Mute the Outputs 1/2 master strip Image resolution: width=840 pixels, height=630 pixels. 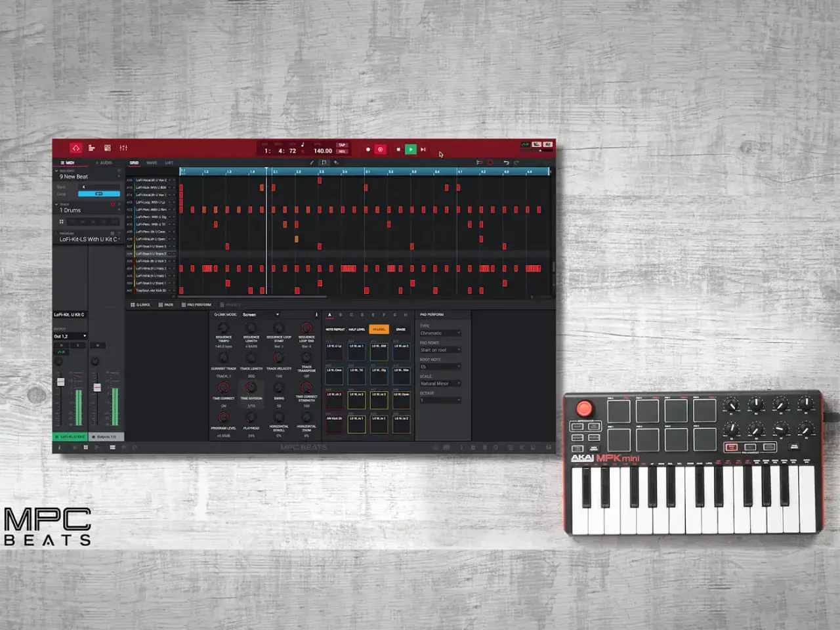point(97,345)
